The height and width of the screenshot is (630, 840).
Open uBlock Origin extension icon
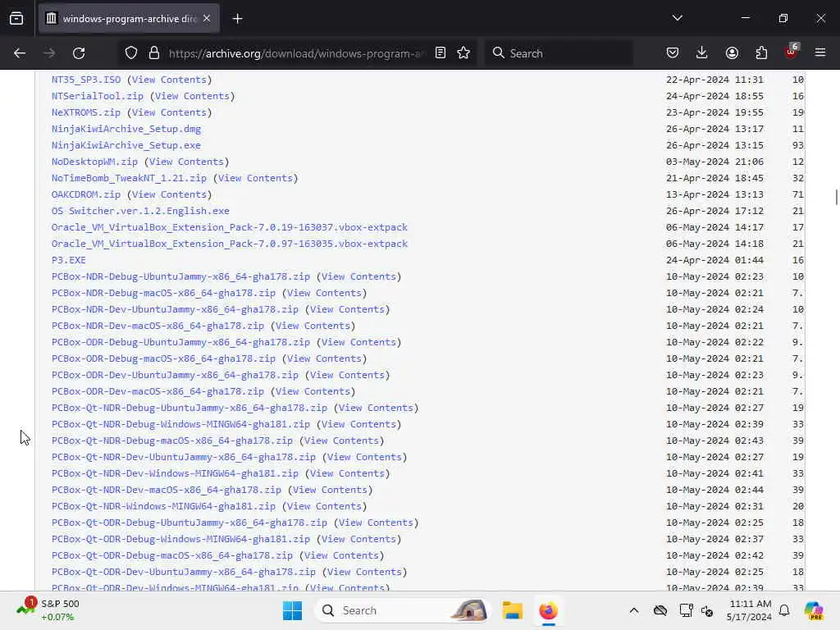coord(792,52)
